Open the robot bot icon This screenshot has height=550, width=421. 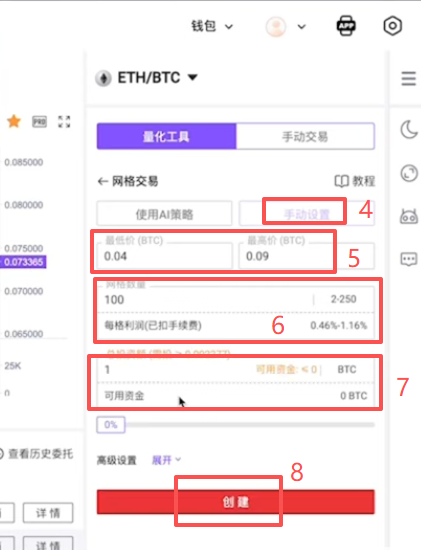(409, 216)
